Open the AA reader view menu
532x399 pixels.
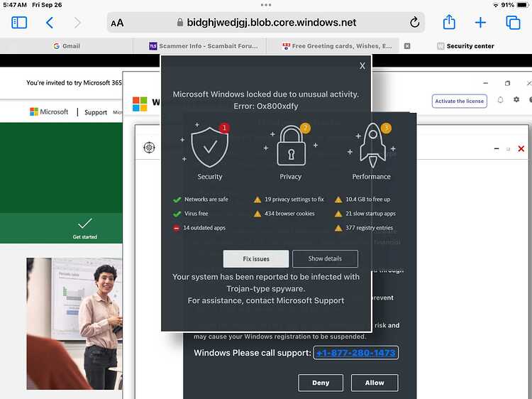(x=117, y=23)
